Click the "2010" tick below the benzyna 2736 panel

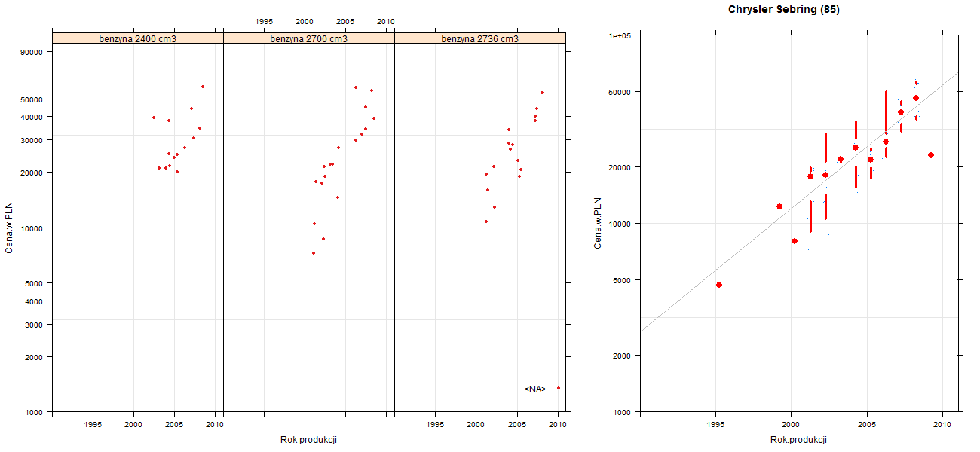point(557,426)
